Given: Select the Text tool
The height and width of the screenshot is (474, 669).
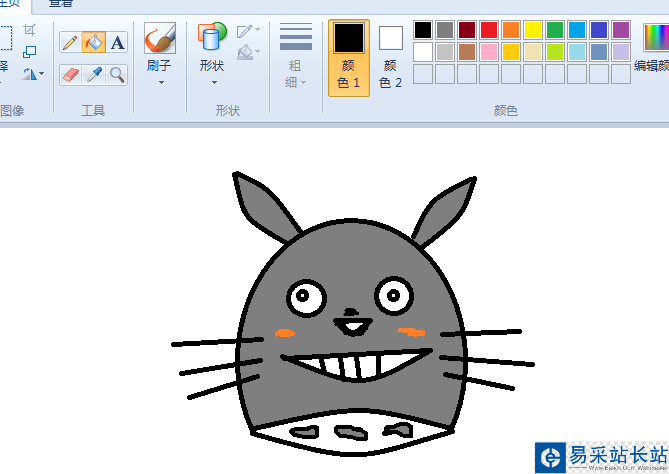Looking at the screenshot, I should coord(117,42).
